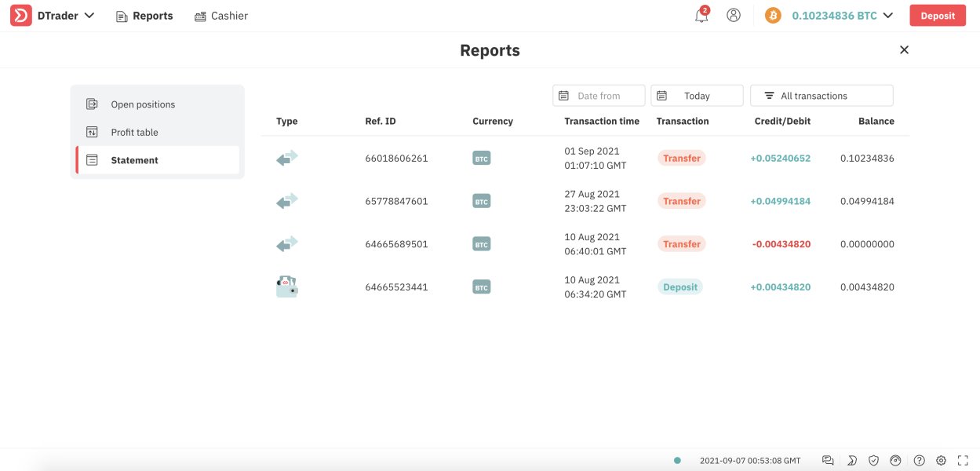Click credit amount +0.05240652
This screenshot has height=471, width=980.
click(780, 159)
